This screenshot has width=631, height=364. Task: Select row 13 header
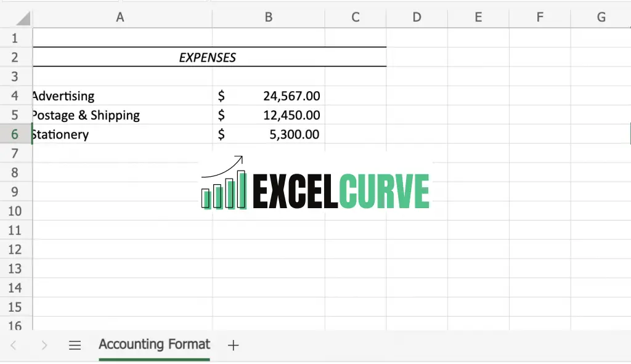(15, 269)
